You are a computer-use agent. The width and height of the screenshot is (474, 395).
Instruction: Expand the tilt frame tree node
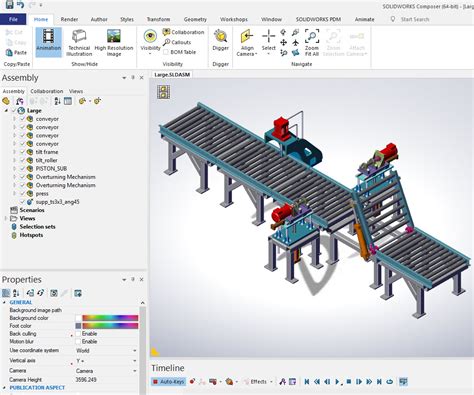(14, 152)
